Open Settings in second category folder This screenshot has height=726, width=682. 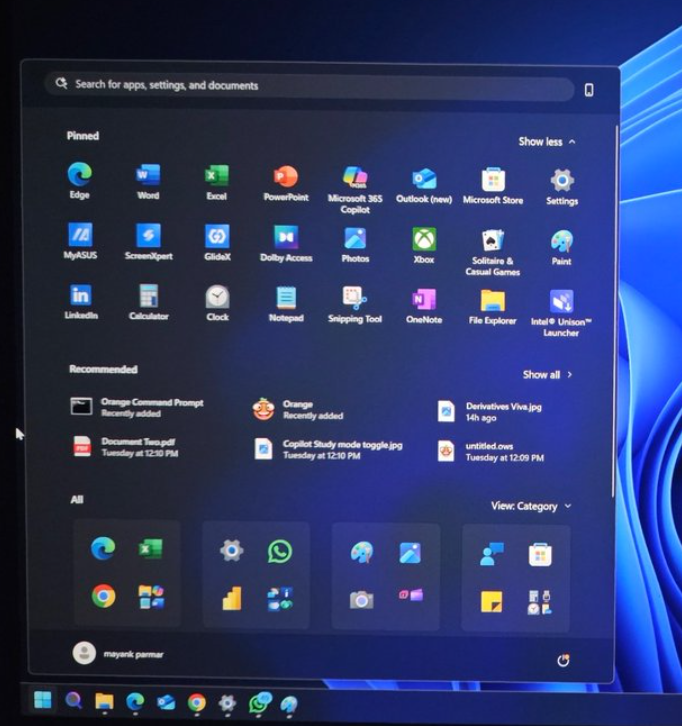click(232, 551)
